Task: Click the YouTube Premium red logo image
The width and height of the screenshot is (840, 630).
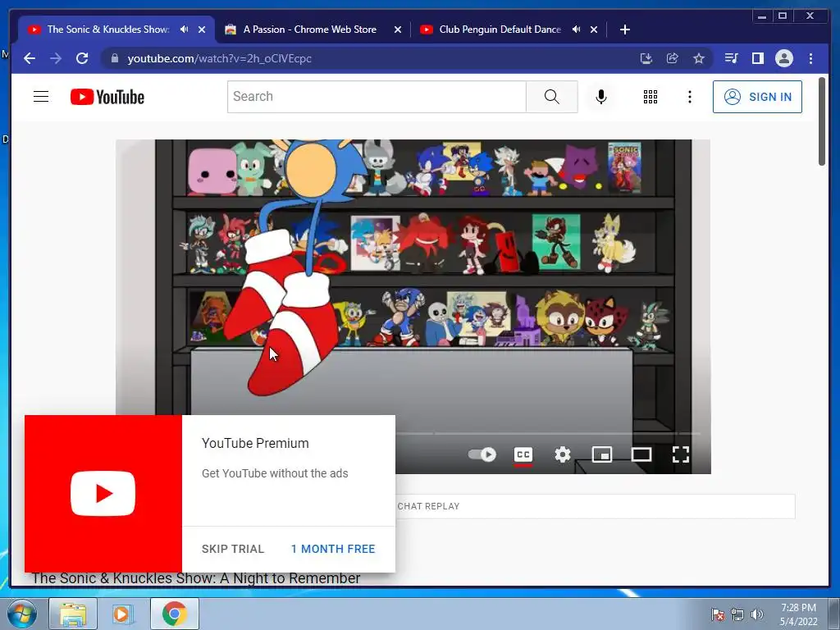Action: (103, 493)
